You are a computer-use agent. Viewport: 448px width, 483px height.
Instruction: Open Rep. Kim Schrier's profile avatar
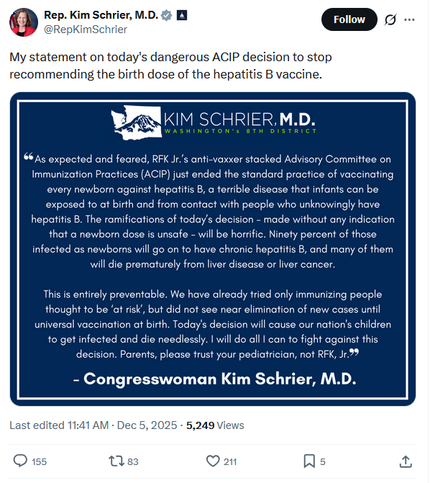[23, 22]
